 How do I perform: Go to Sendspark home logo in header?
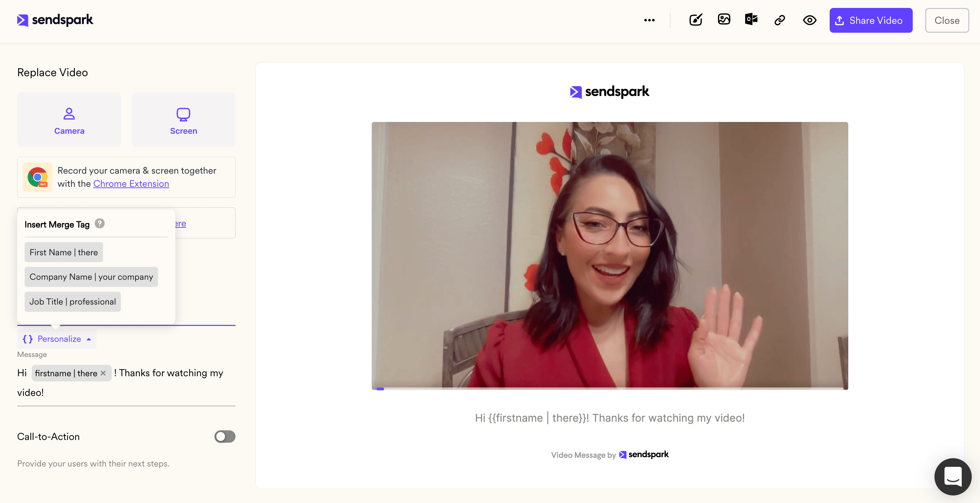tap(55, 20)
